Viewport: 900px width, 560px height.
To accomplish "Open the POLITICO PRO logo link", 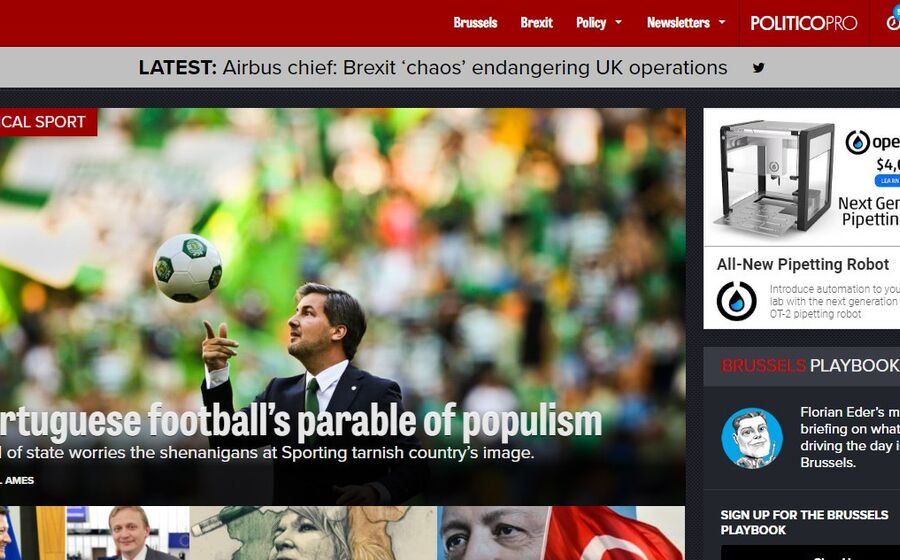I will [804, 23].
